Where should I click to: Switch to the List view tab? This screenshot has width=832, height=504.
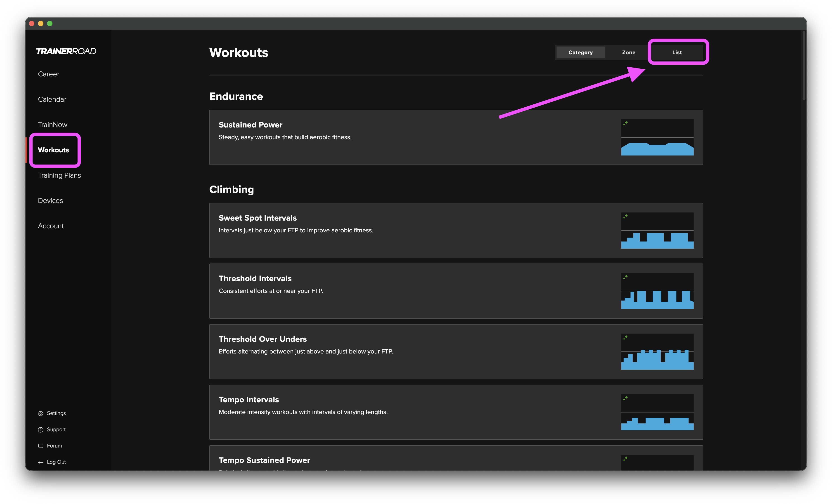[x=677, y=52]
